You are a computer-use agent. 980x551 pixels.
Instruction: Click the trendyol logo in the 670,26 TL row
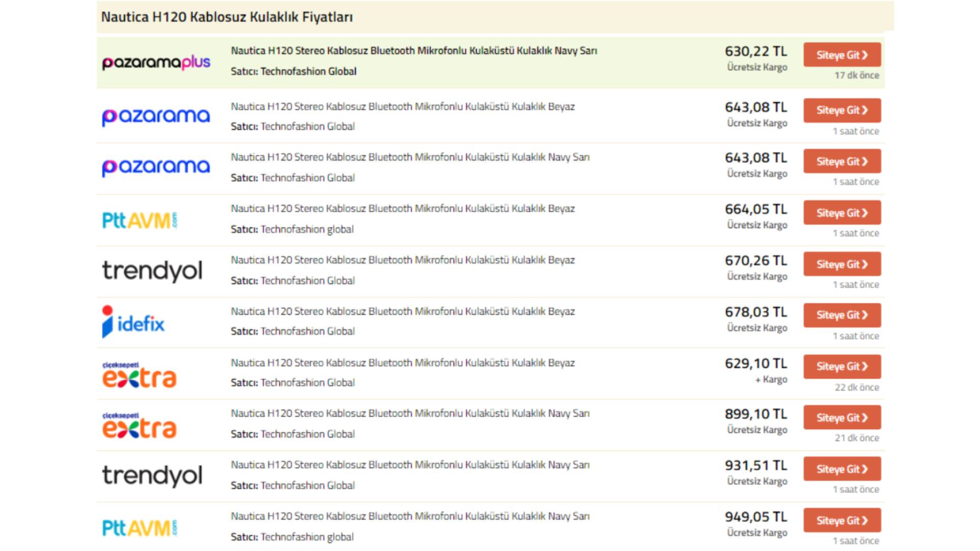[152, 271]
